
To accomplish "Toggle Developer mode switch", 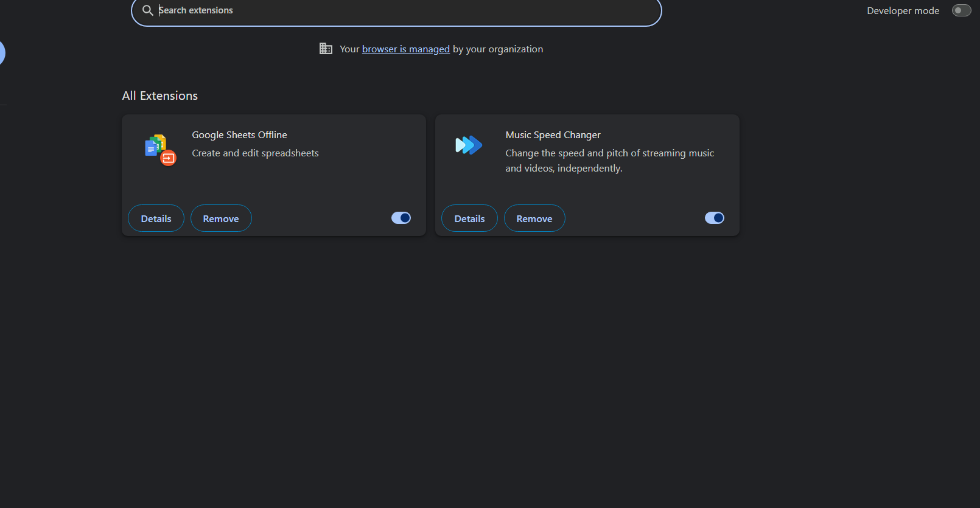I will pos(961,10).
